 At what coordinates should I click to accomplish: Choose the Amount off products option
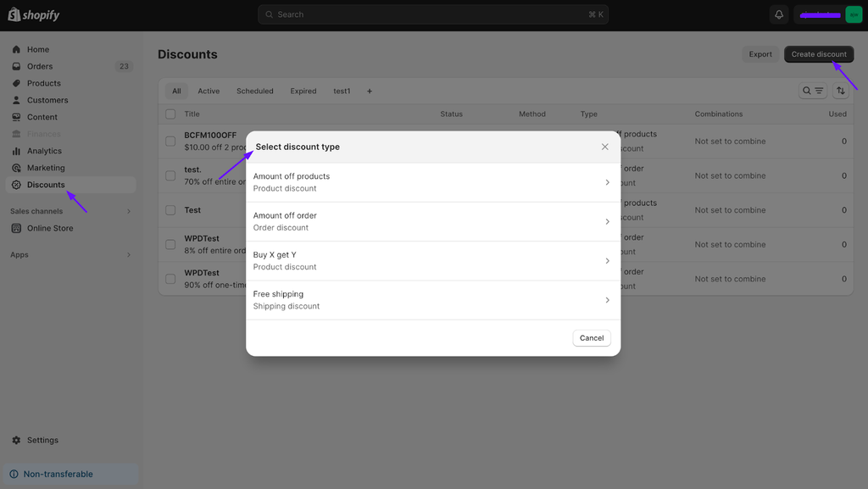pos(432,182)
